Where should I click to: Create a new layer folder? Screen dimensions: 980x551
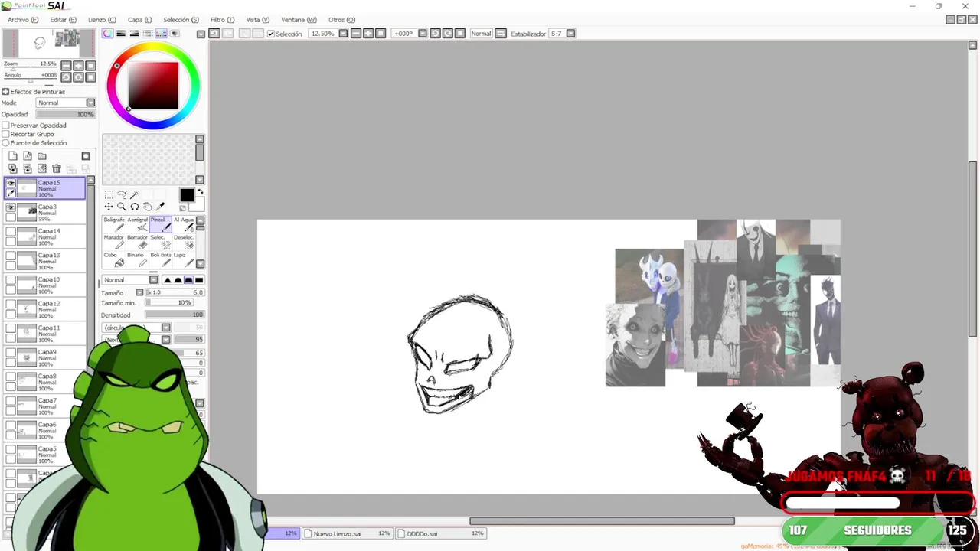pyautogui.click(x=42, y=156)
